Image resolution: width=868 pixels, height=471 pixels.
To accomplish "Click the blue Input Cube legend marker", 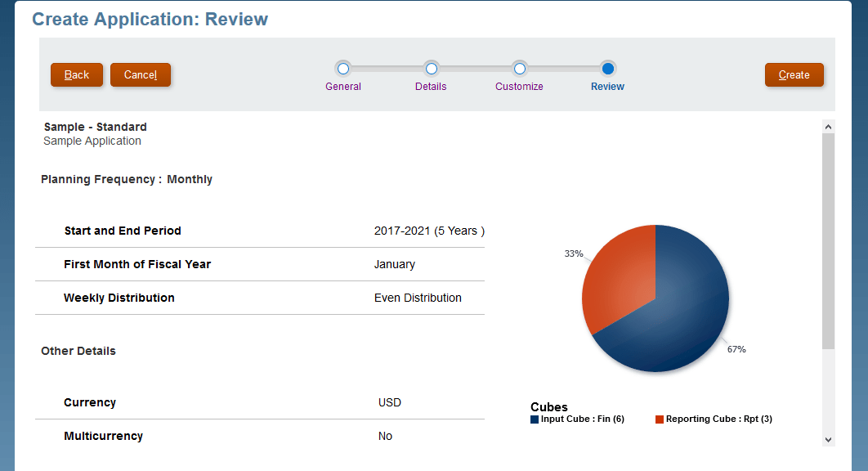I will [x=535, y=419].
